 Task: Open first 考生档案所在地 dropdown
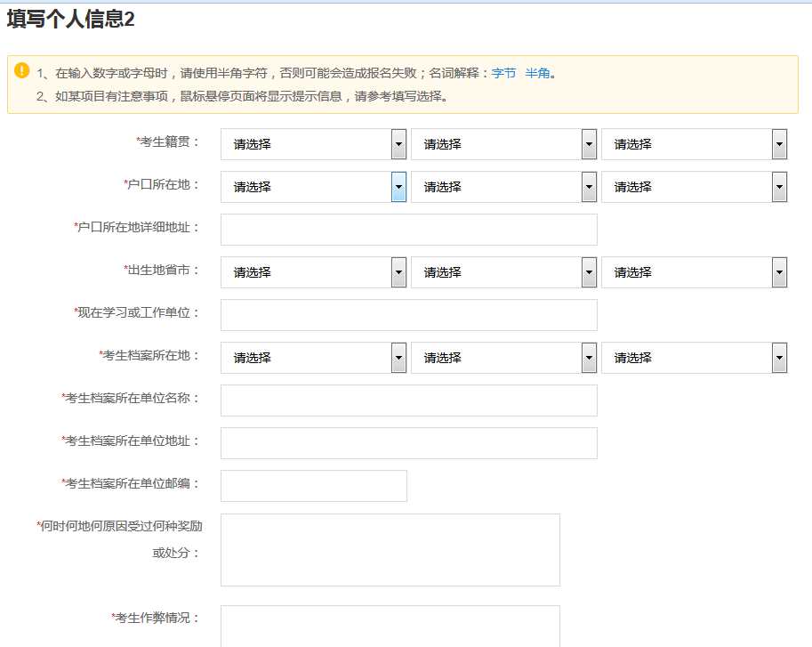[x=313, y=358]
